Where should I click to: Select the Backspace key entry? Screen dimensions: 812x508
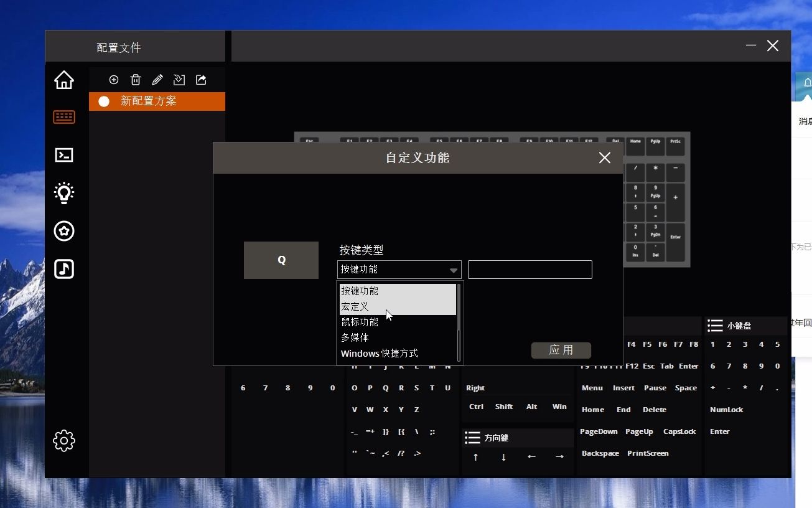tap(600, 453)
